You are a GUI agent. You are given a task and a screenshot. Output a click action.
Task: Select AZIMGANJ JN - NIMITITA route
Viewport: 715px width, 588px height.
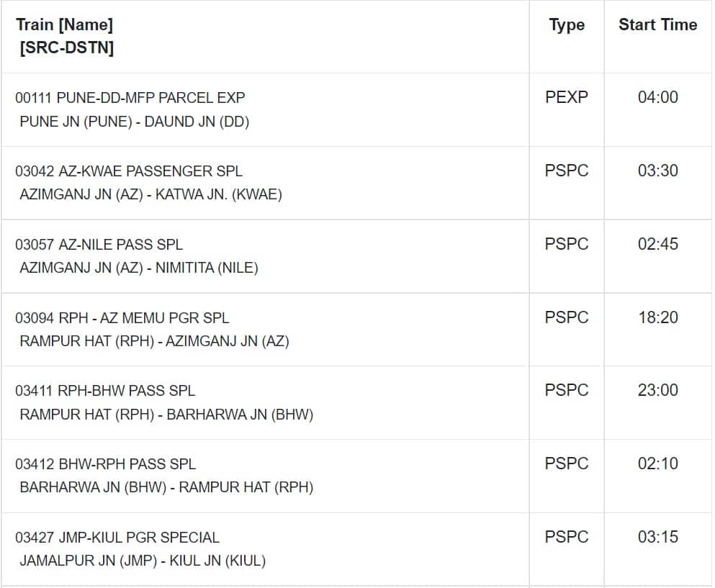(x=139, y=268)
